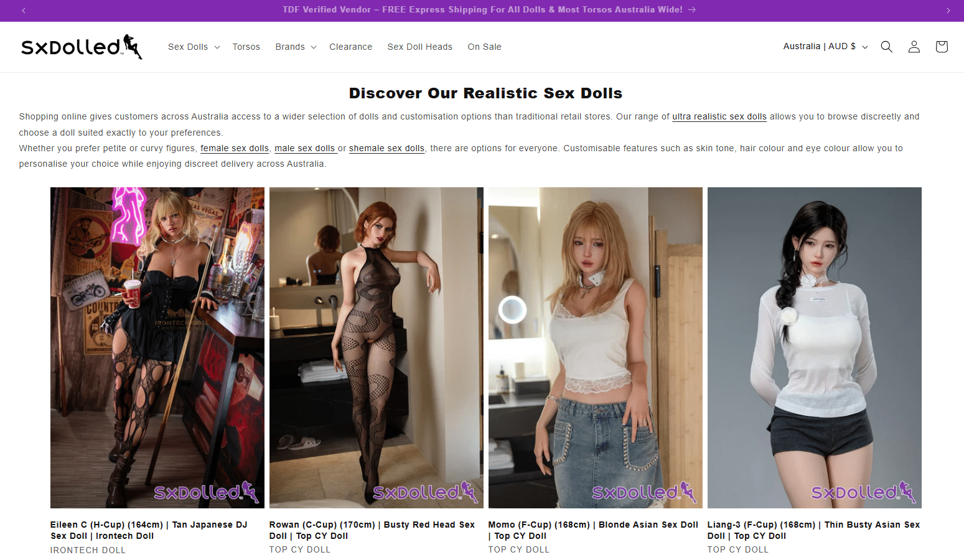Expand the Sex Dolls menu
The height and width of the screenshot is (560, 964).
pos(194,47)
